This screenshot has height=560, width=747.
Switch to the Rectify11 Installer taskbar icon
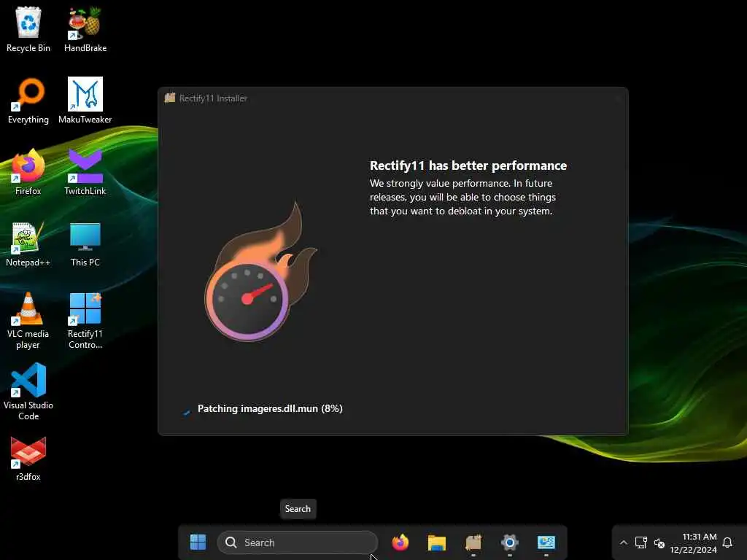[x=473, y=542]
